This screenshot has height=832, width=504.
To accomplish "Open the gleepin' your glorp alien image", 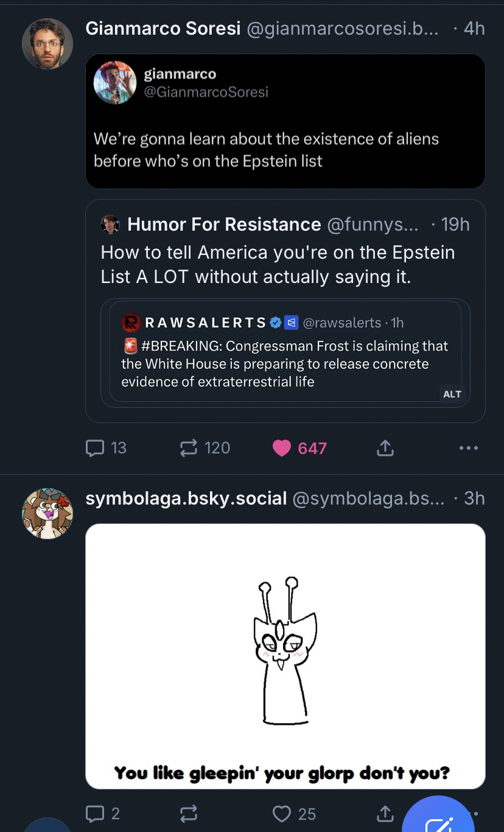I will coord(285,656).
